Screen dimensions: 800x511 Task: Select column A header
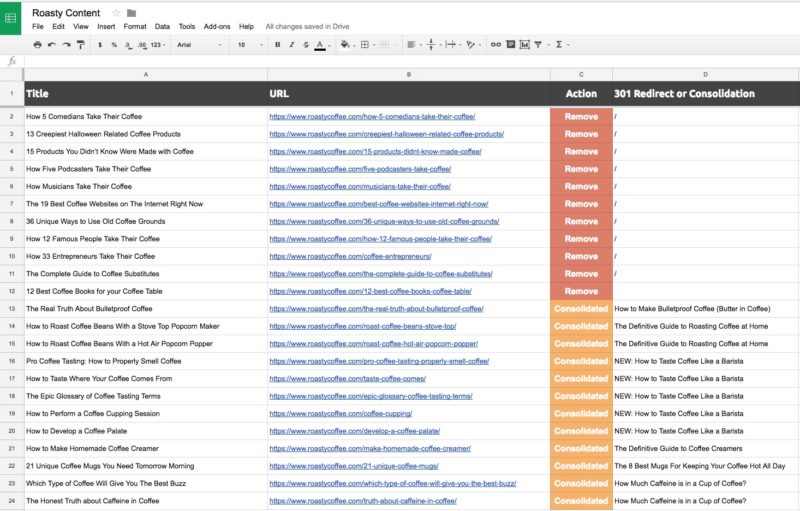145,74
